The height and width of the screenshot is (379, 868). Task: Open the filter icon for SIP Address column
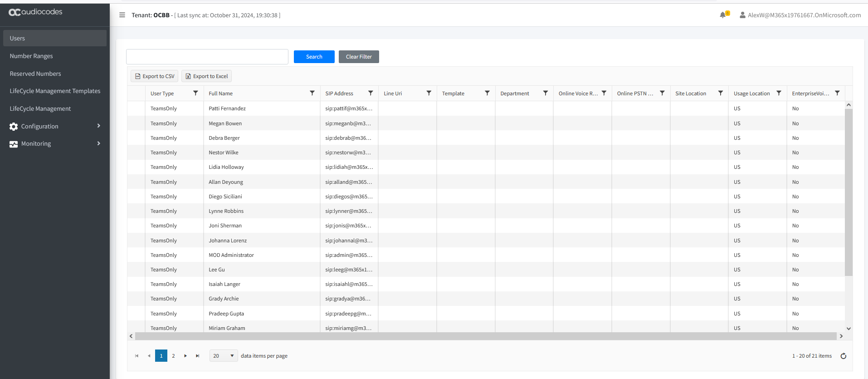371,93
